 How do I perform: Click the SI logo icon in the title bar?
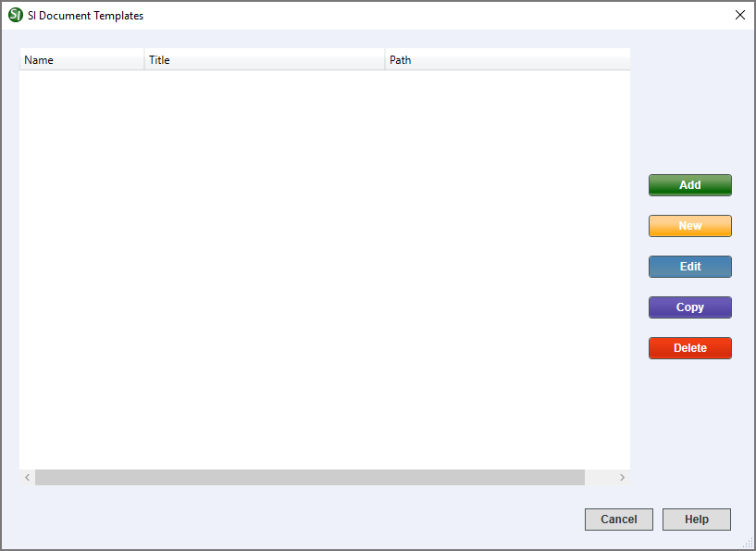16,15
